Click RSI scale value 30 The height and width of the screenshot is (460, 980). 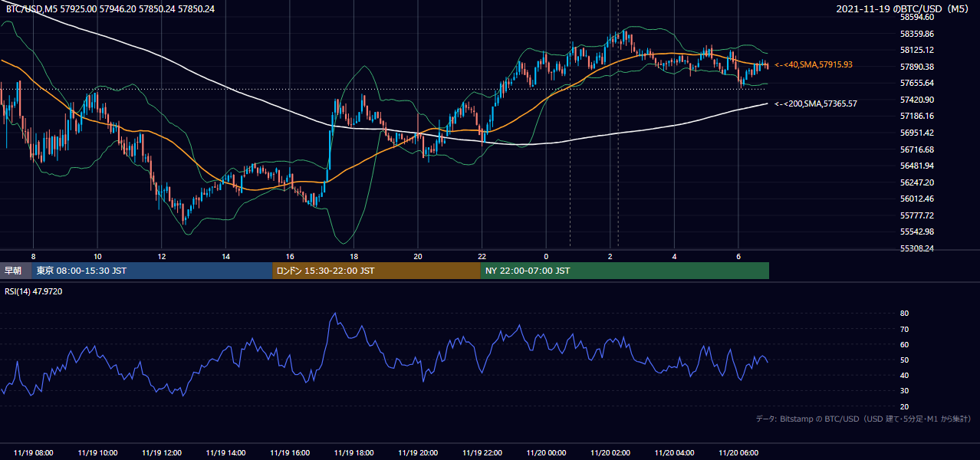click(x=905, y=390)
